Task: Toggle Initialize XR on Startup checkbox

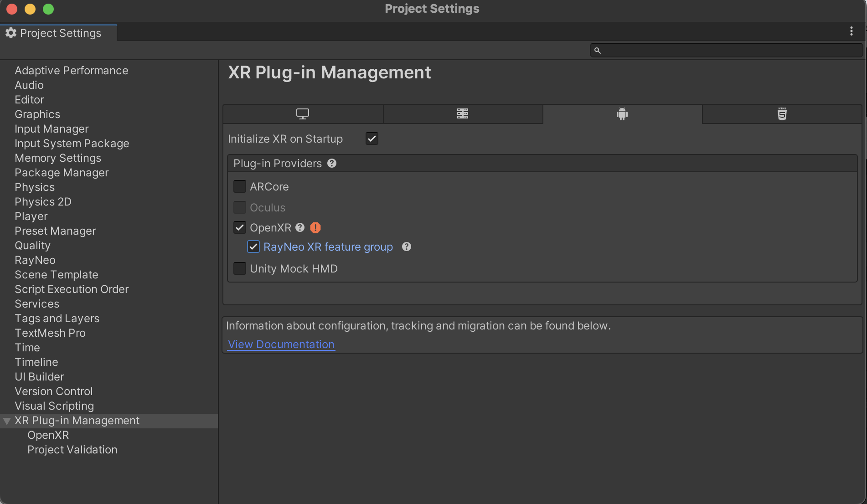Action: pyautogui.click(x=372, y=139)
